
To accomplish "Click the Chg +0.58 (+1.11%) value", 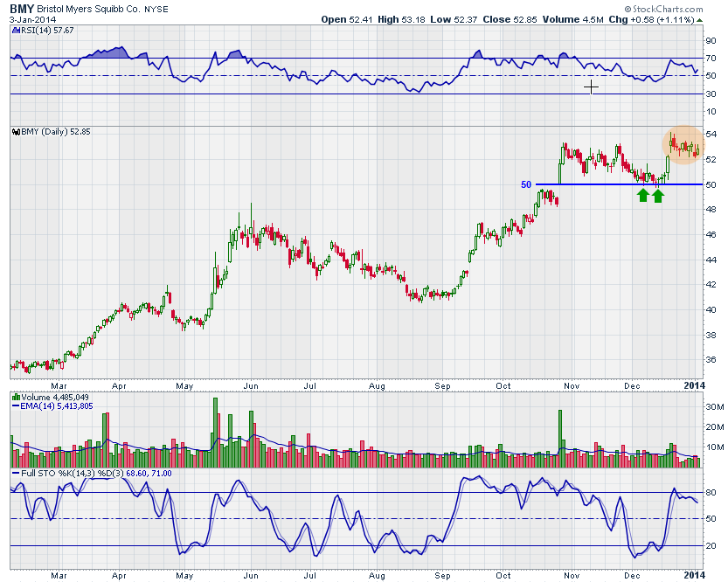I will (651, 19).
